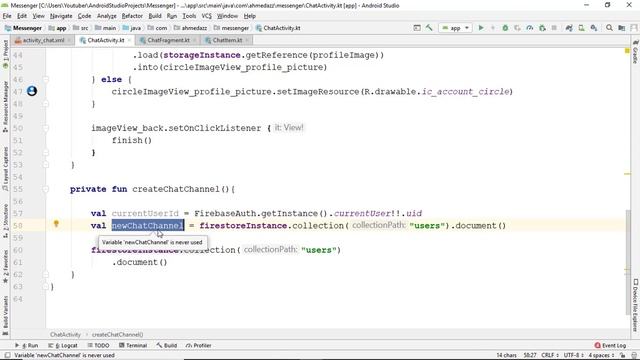
Task: Click the editor vertical scrollbar thumb
Action: point(627,262)
